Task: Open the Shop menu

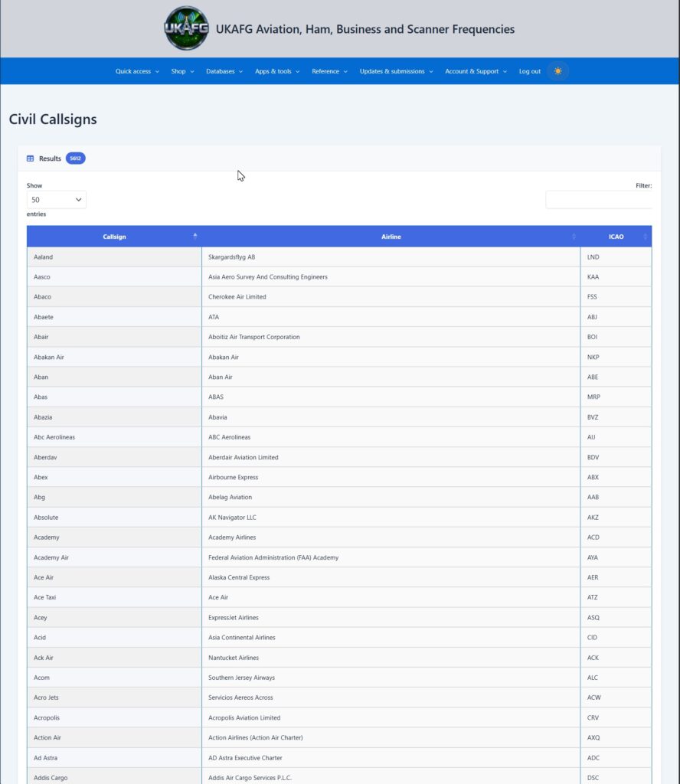Action: [x=182, y=71]
